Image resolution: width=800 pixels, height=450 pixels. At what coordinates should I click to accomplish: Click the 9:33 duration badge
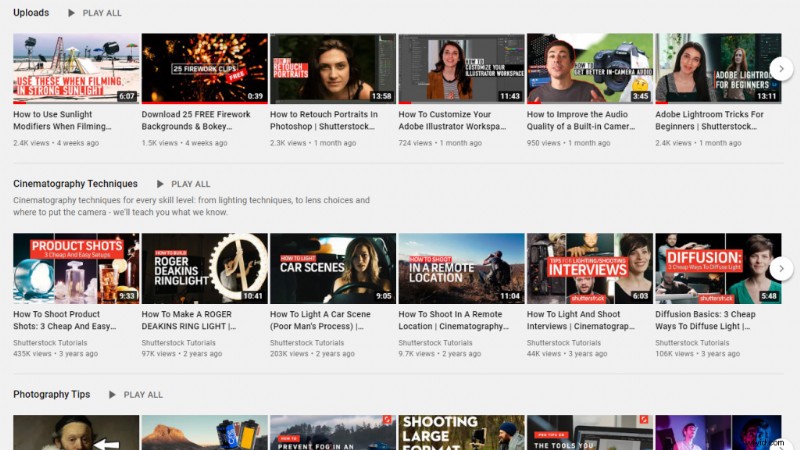127,296
